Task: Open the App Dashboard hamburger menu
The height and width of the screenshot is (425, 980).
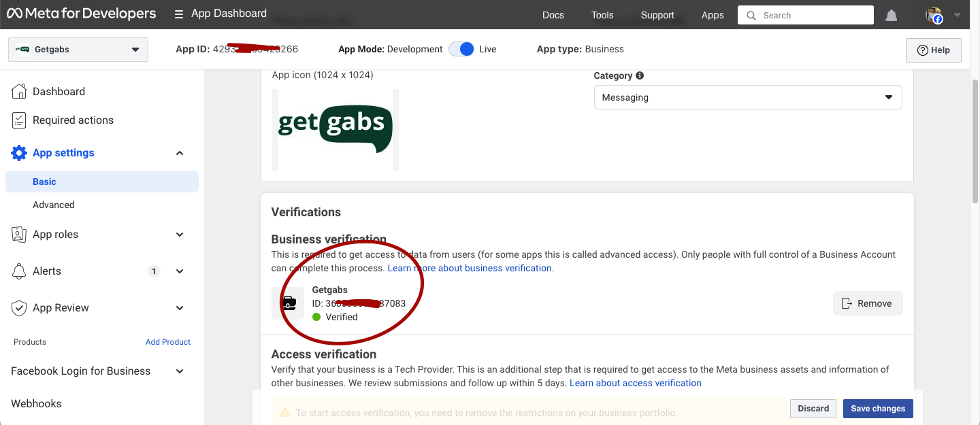Action: click(x=179, y=14)
